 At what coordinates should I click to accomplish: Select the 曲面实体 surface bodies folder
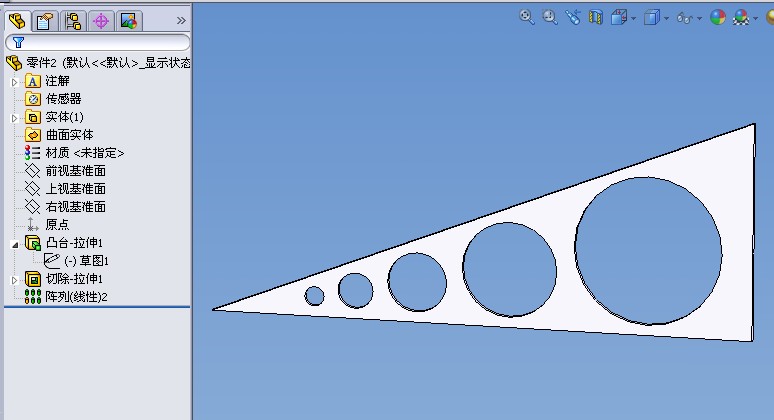pyautogui.click(x=59, y=135)
